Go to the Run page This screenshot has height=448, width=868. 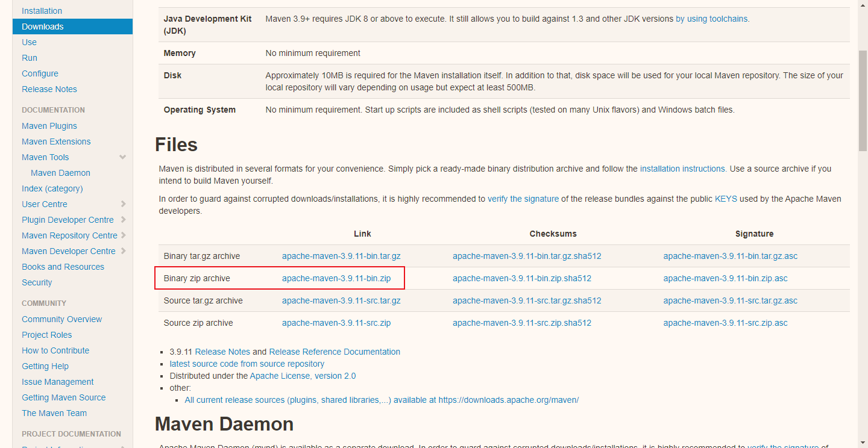pyautogui.click(x=30, y=58)
